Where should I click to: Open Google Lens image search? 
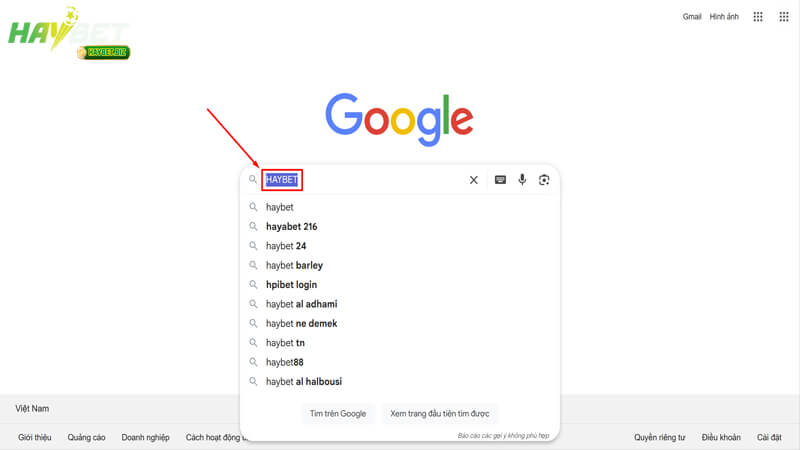click(544, 180)
